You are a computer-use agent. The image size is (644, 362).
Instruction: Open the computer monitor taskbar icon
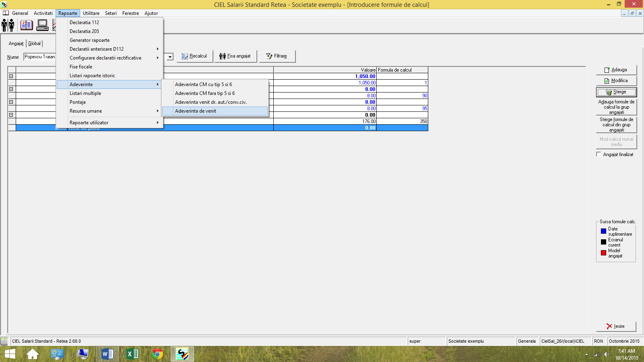[83, 354]
